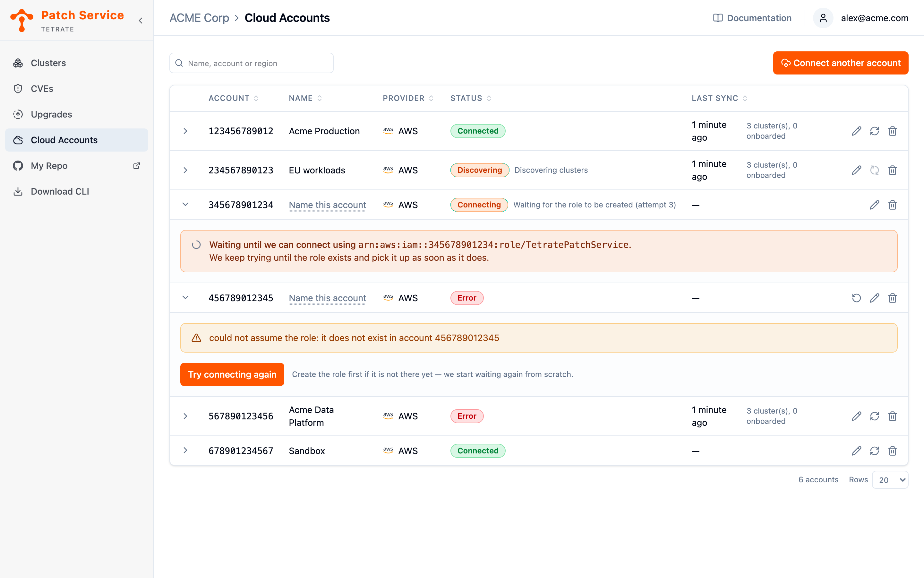Viewport: 924px width, 578px height.
Task: Click Name this account for 456789012345
Action: [x=327, y=298]
